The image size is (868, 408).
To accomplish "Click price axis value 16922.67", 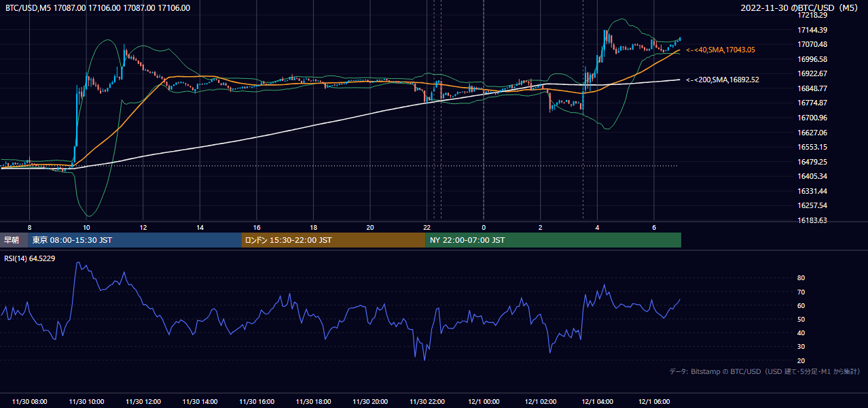I will pos(812,73).
